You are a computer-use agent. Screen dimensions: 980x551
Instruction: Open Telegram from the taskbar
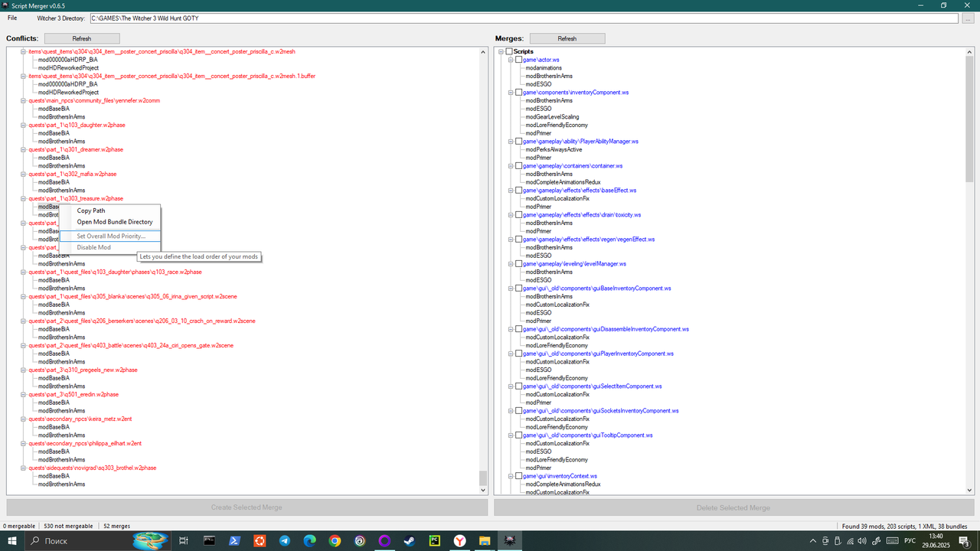285,541
